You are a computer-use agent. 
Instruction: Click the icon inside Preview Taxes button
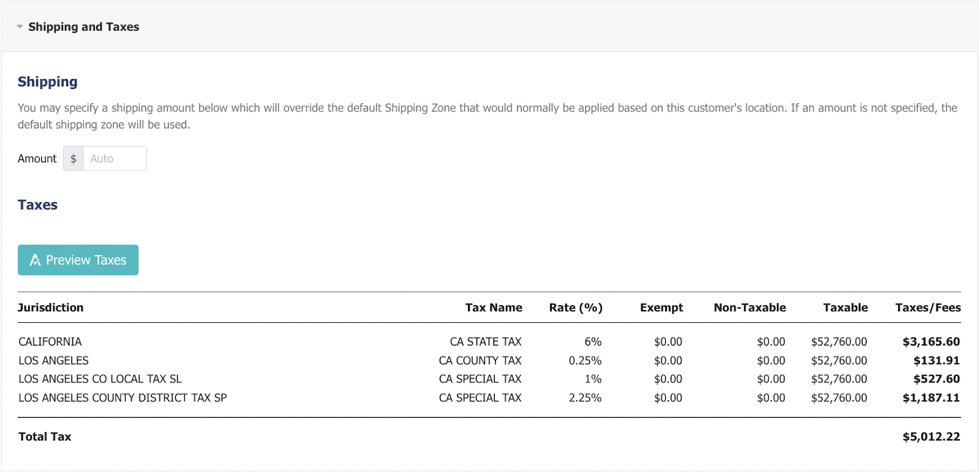(x=35, y=260)
